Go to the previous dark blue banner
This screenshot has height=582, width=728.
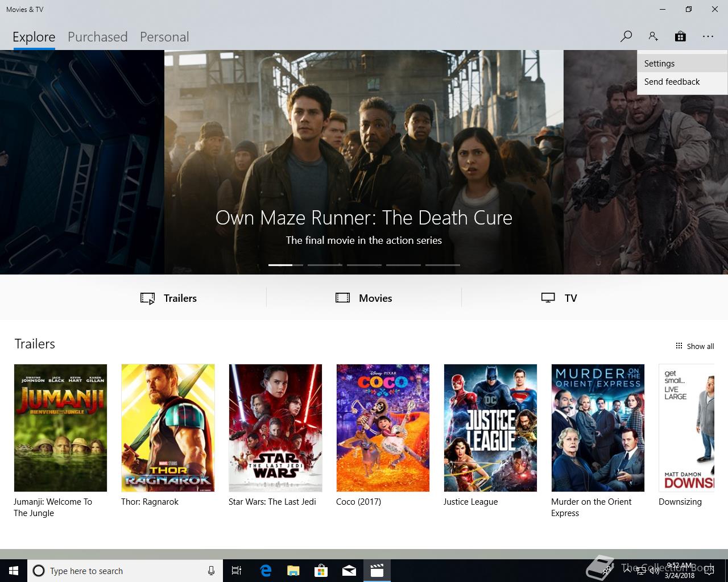[82, 162]
